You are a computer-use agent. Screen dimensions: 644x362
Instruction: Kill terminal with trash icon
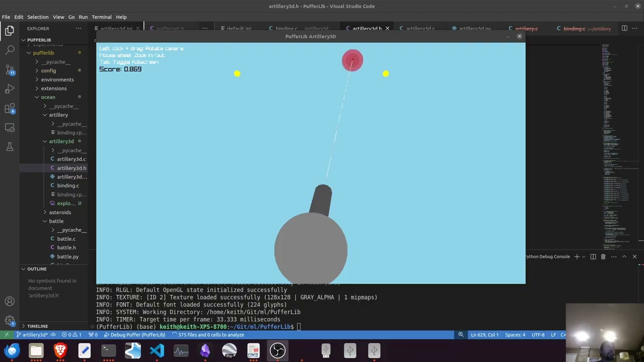coord(603,256)
